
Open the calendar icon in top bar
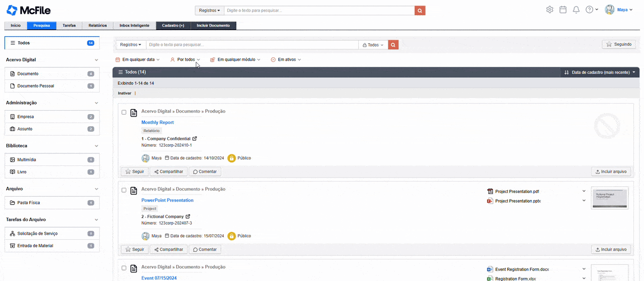tap(563, 10)
